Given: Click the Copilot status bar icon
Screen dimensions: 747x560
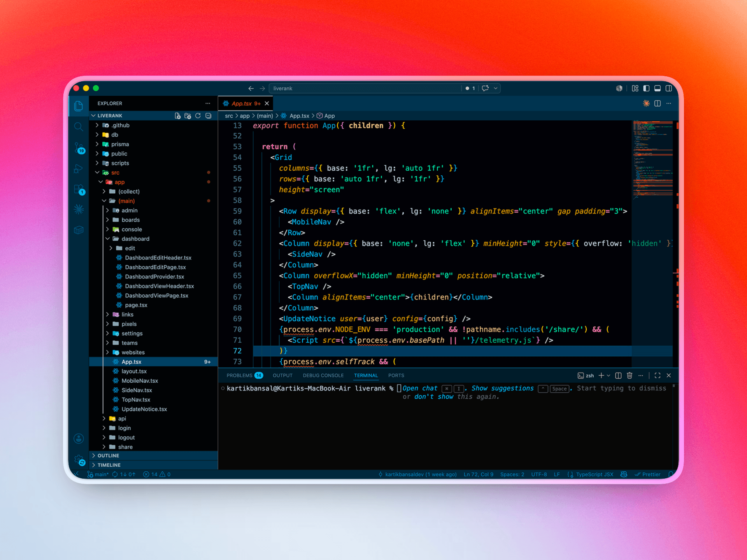Looking at the screenshot, I should 624,474.
